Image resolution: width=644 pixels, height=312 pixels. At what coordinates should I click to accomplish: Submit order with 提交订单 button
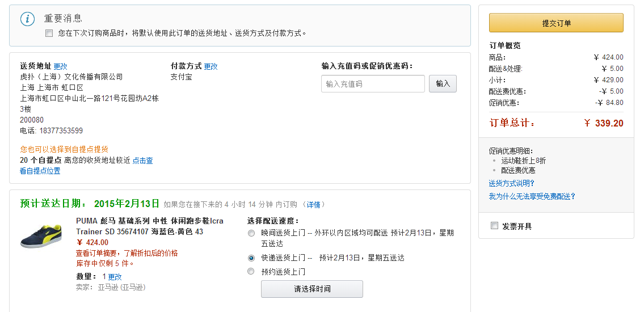tap(556, 23)
